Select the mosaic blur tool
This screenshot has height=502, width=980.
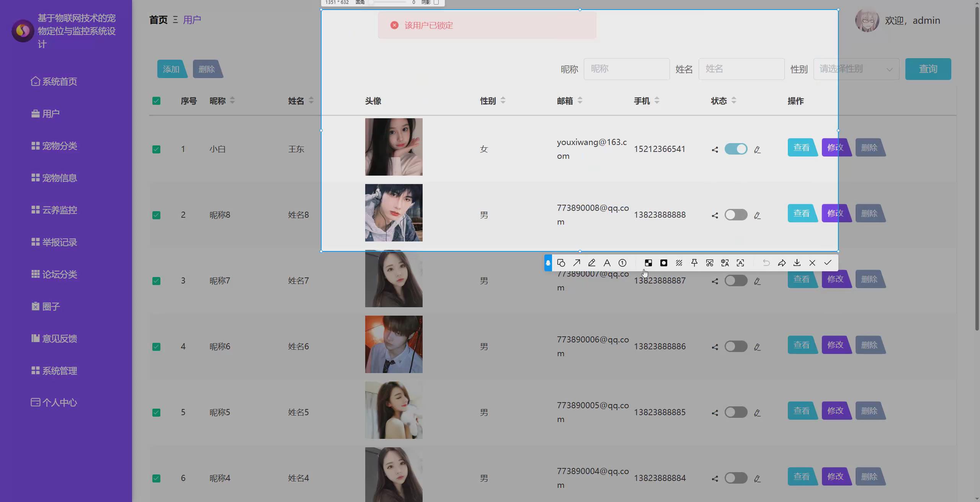pyautogui.click(x=648, y=263)
